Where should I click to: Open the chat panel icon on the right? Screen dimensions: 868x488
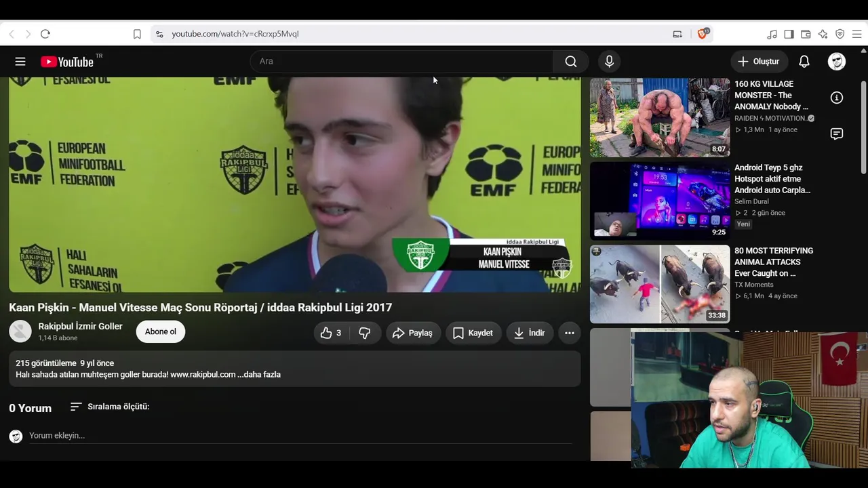[837, 134]
